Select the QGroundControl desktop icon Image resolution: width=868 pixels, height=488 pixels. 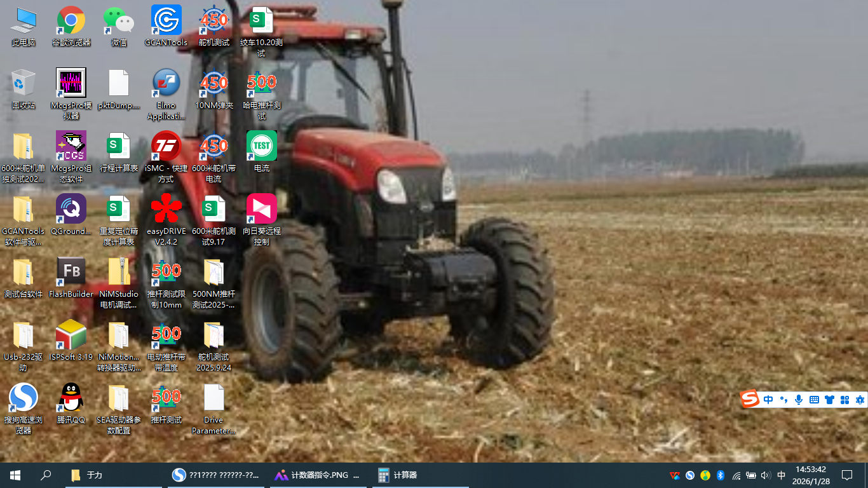(71, 209)
